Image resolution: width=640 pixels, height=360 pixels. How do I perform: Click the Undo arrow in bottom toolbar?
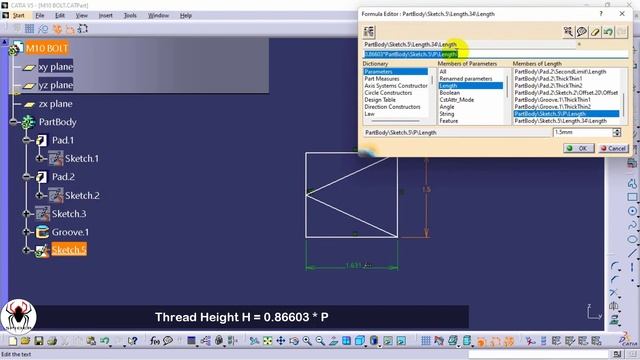pyautogui.click(x=104, y=340)
